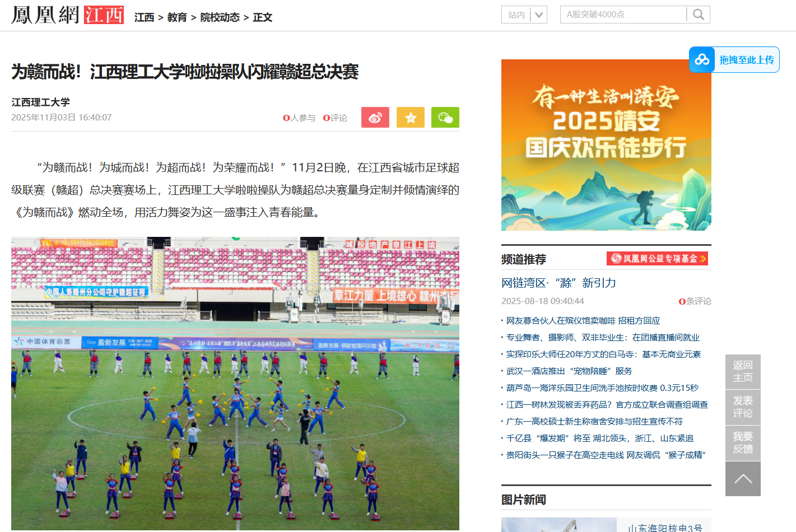Click the 我要反馈 side button

[743, 443]
